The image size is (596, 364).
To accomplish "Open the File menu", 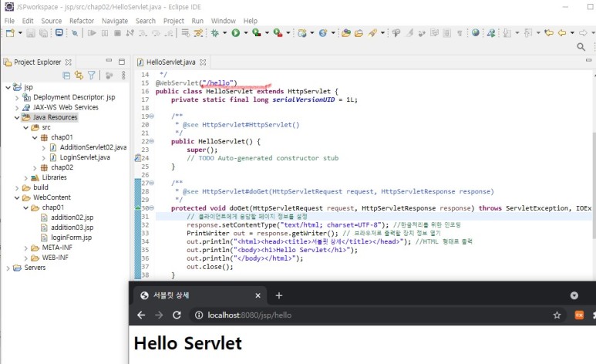I will pyautogui.click(x=9, y=21).
